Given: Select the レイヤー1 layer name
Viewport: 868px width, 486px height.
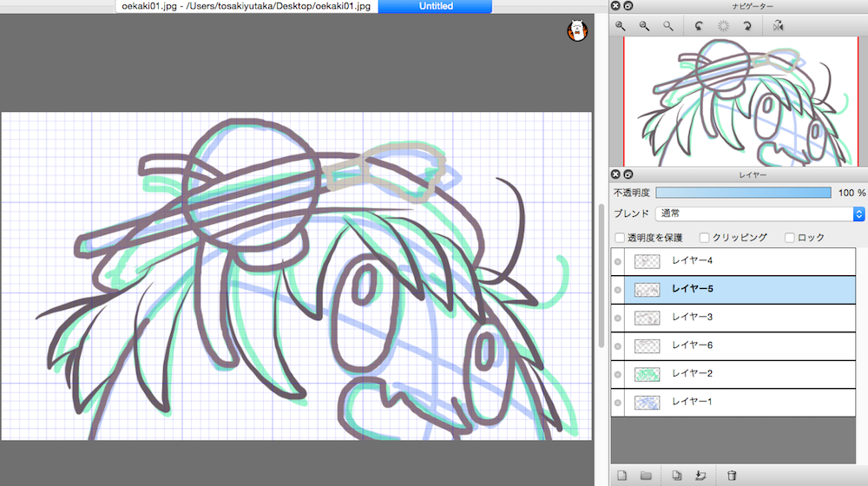Looking at the screenshot, I should [x=692, y=402].
